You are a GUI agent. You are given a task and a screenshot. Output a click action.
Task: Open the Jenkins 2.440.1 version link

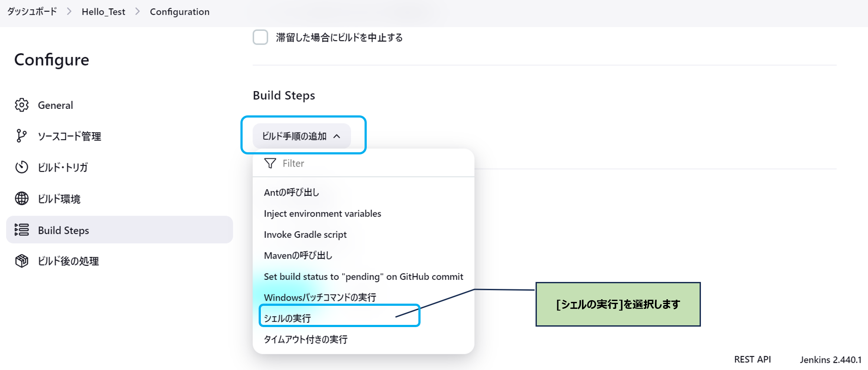pos(831,360)
